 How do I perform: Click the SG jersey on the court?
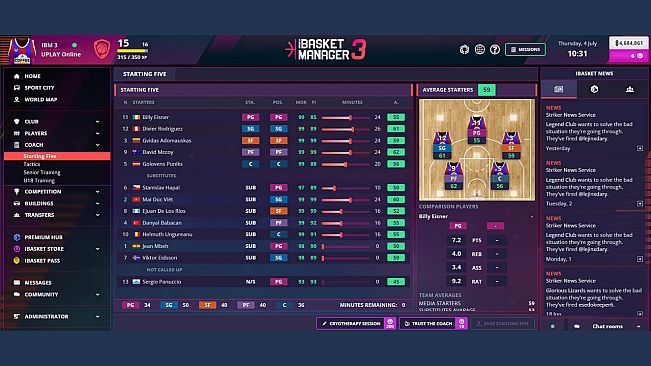coord(442,145)
